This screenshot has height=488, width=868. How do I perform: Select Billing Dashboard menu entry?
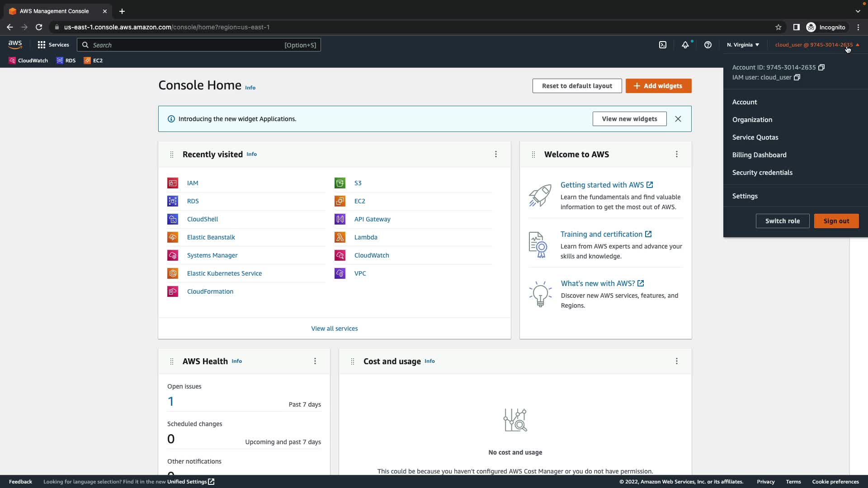point(759,155)
